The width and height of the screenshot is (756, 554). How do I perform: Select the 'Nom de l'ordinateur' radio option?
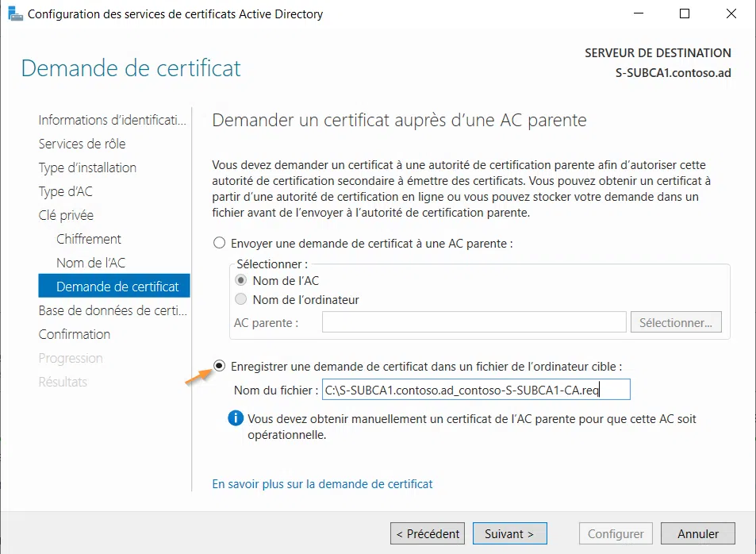tap(240, 300)
